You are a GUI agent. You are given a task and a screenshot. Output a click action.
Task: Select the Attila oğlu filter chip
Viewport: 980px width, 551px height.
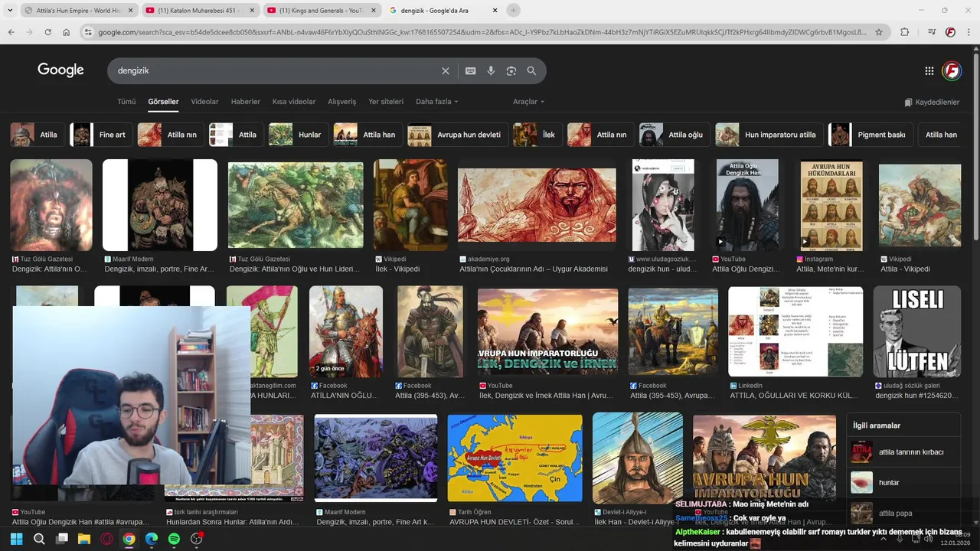675,135
